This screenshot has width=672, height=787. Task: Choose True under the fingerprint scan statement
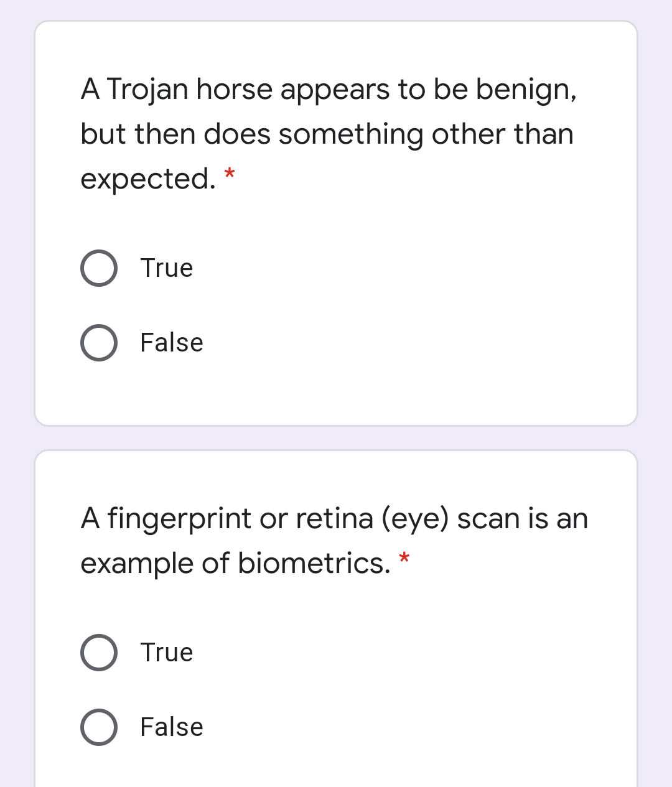[x=98, y=653]
